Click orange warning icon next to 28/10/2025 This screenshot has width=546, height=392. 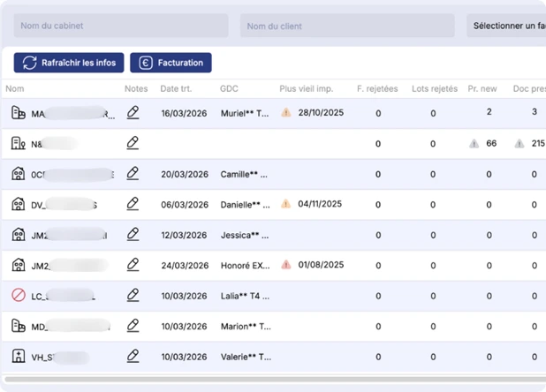point(286,113)
